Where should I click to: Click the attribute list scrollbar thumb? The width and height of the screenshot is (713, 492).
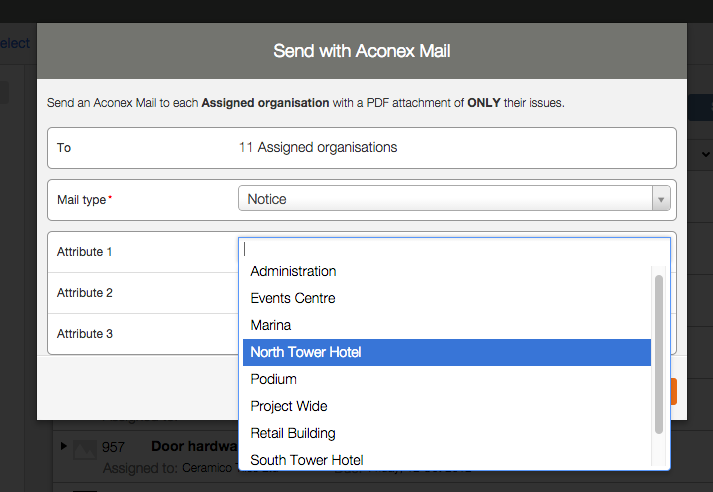click(x=658, y=354)
